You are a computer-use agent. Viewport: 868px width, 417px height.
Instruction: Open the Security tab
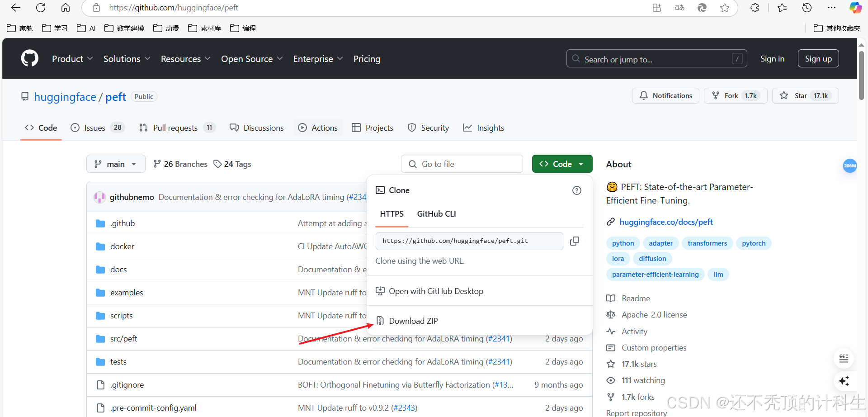[428, 128]
